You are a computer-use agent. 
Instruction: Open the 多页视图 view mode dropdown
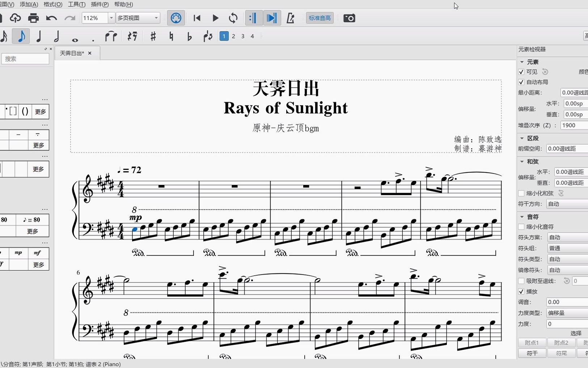pyautogui.click(x=138, y=18)
